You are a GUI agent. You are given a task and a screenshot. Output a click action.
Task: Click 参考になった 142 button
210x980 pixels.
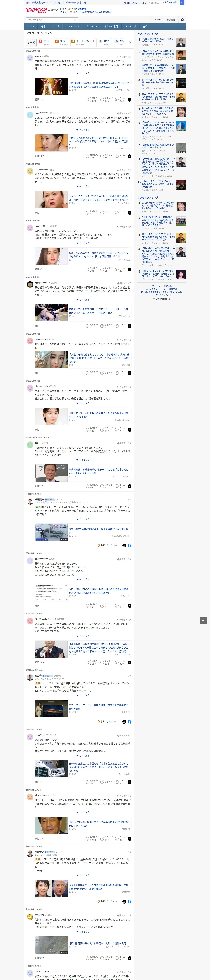108,546
